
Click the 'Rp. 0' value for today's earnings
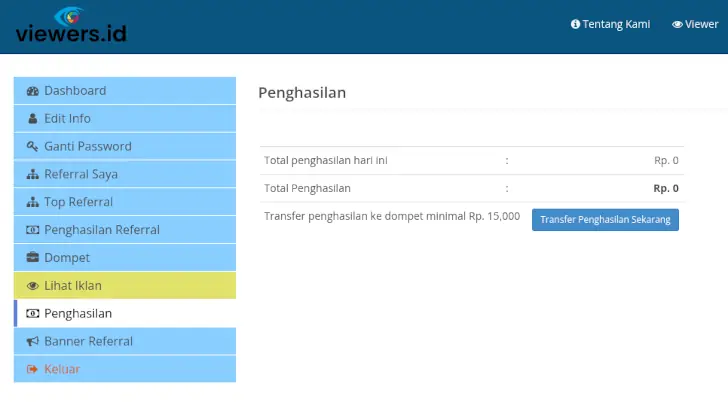(666, 160)
